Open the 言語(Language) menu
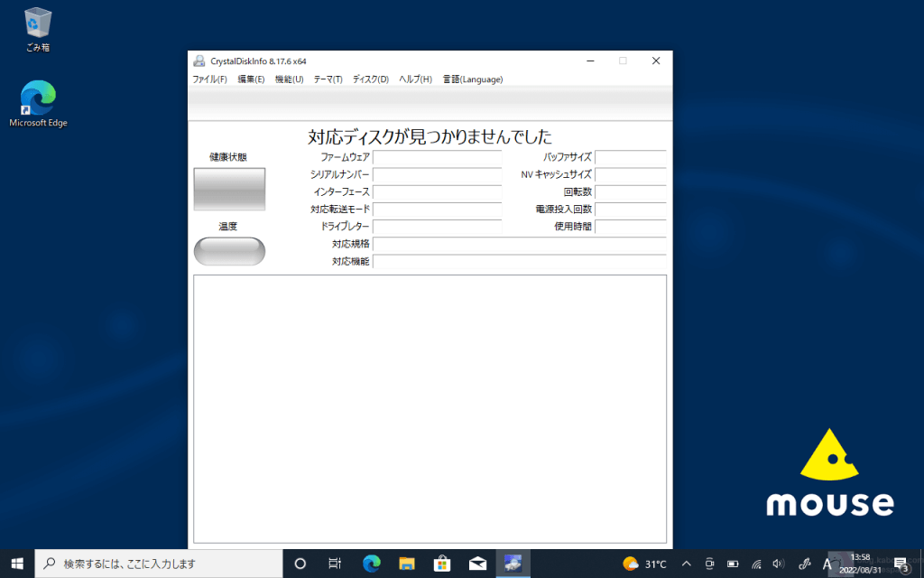This screenshot has width=924, height=578. click(x=472, y=79)
